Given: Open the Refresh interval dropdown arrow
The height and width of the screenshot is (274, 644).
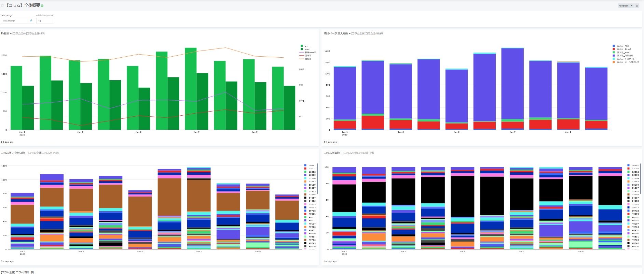Looking at the screenshot, I should (632, 6).
